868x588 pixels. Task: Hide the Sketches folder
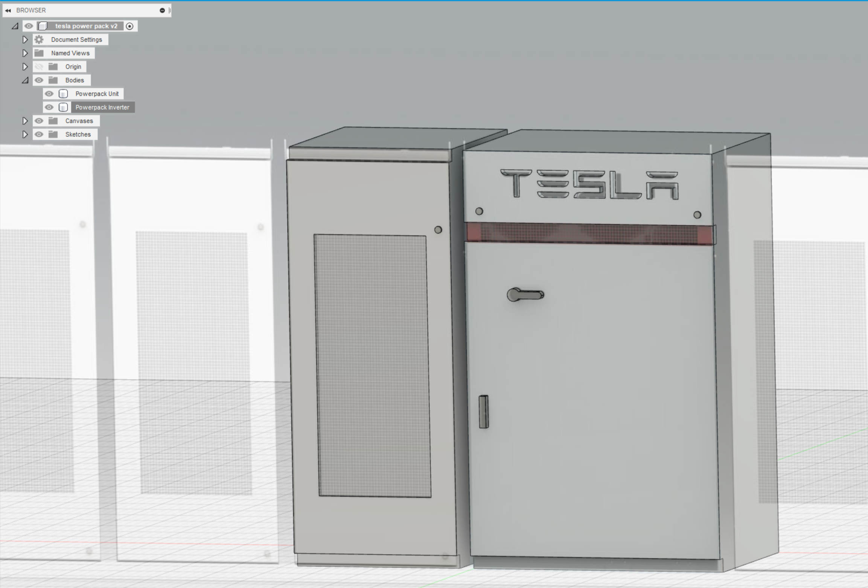(x=39, y=134)
